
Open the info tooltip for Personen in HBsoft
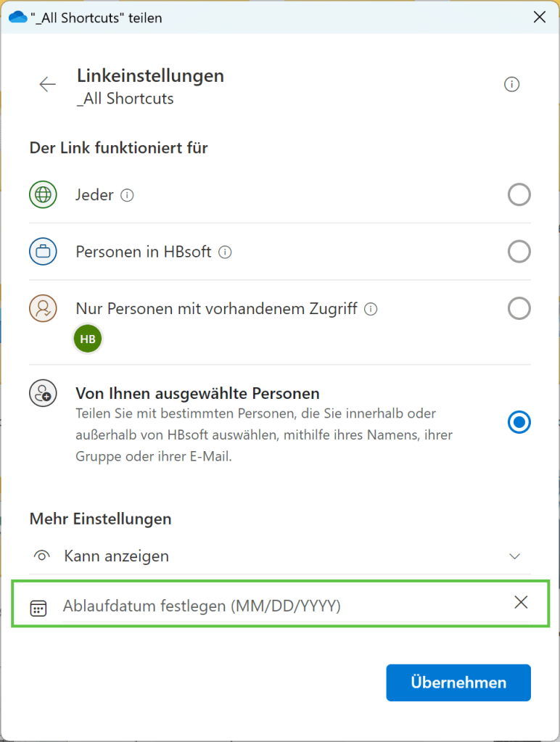pos(225,252)
